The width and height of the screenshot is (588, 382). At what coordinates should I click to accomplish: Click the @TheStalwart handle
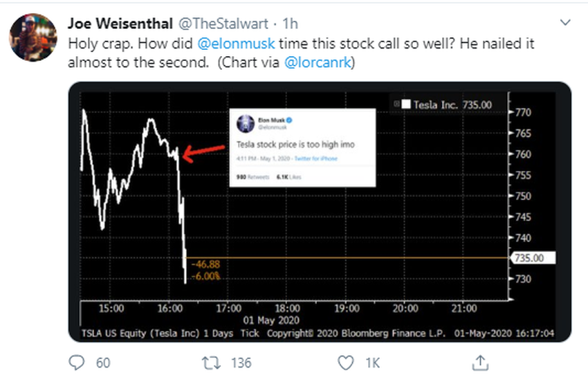click(x=218, y=24)
